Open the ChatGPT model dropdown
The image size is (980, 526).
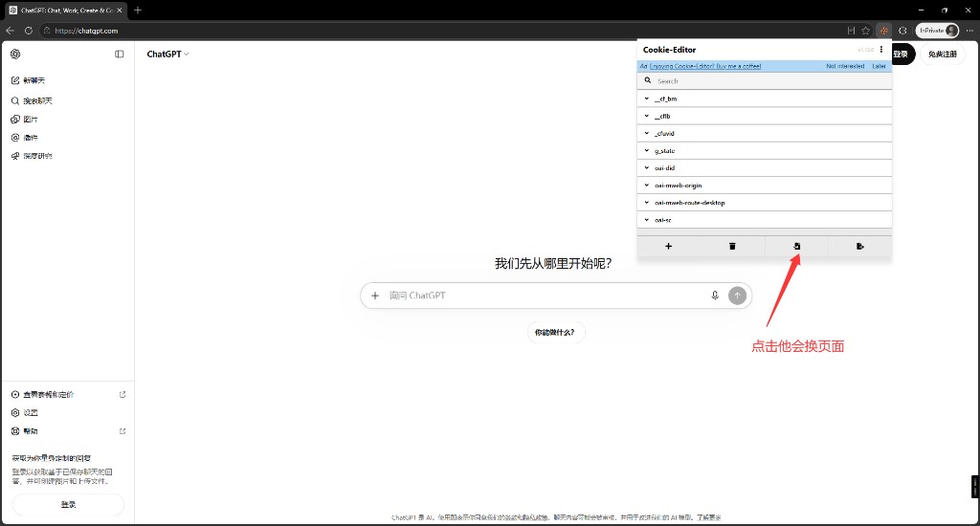[x=167, y=54]
